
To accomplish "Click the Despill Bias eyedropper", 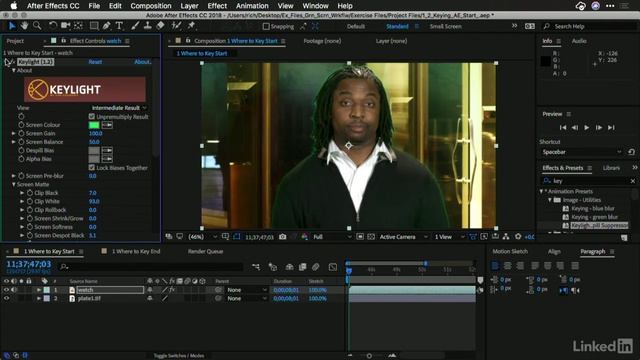I will (x=107, y=150).
